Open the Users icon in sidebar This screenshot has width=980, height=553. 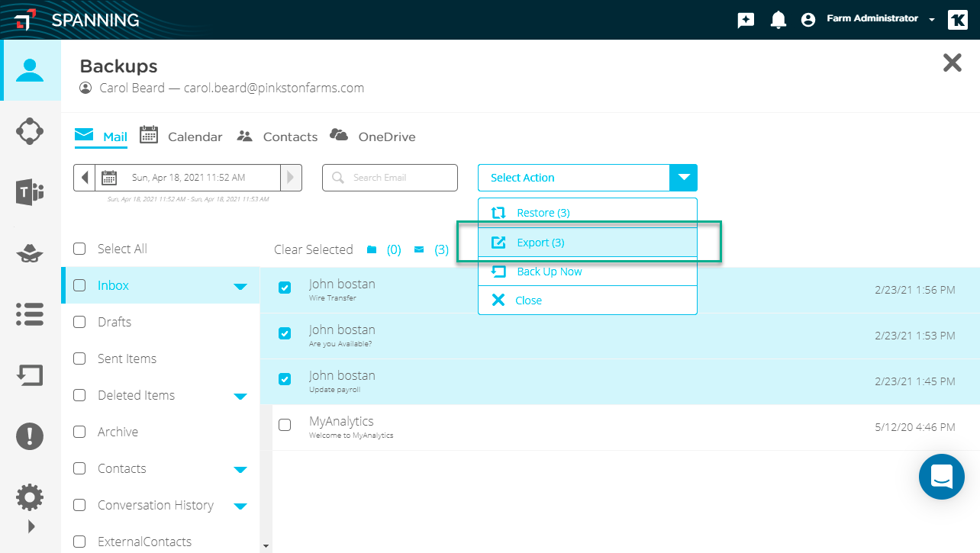31,70
